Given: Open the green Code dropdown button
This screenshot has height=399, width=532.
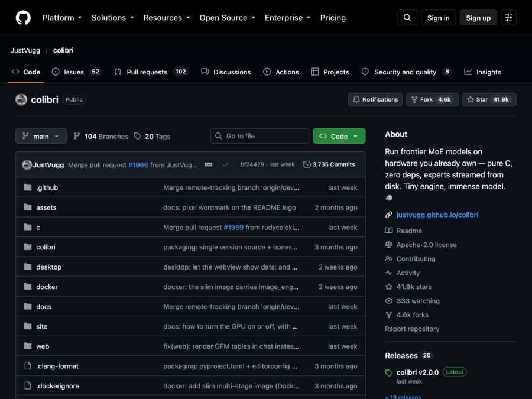Looking at the screenshot, I should click(339, 136).
